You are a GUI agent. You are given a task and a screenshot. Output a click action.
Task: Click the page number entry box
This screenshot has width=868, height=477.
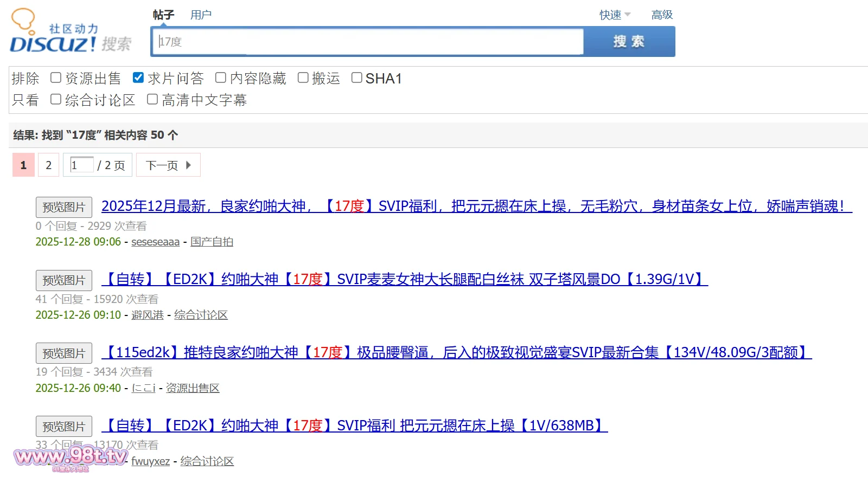point(81,165)
